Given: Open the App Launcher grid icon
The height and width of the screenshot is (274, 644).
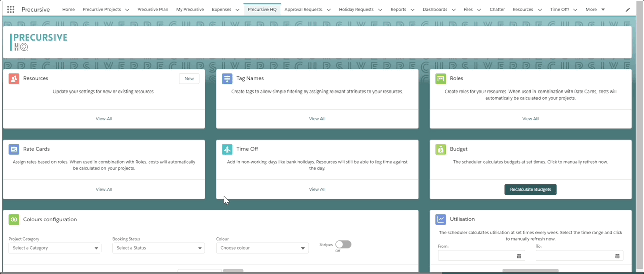Looking at the screenshot, I should pyautogui.click(x=11, y=9).
